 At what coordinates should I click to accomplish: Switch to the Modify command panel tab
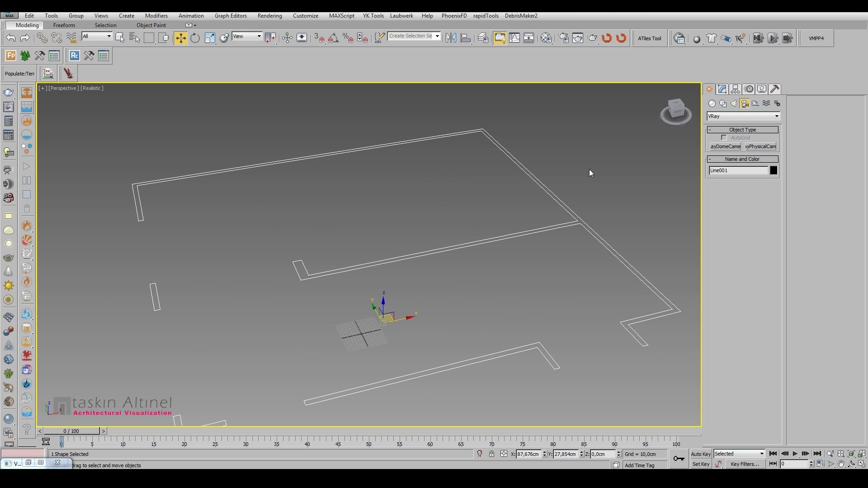pyautogui.click(x=722, y=89)
